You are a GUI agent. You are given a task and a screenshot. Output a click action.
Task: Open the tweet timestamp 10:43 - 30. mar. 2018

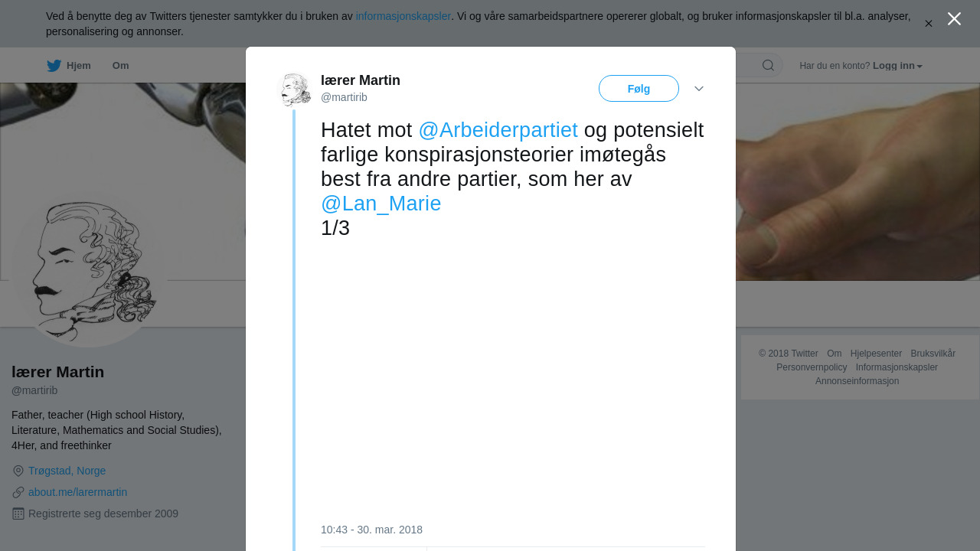(371, 530)
